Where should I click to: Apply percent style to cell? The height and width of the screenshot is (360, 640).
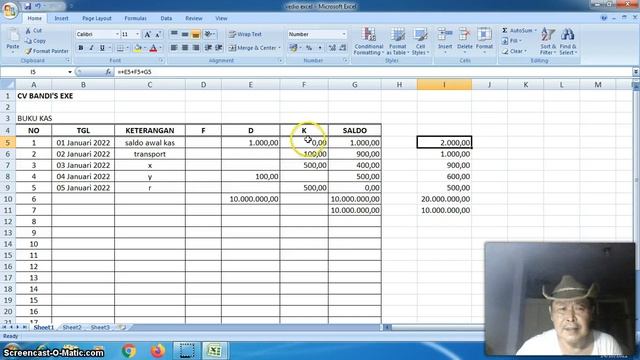click(x=309, y=48)
